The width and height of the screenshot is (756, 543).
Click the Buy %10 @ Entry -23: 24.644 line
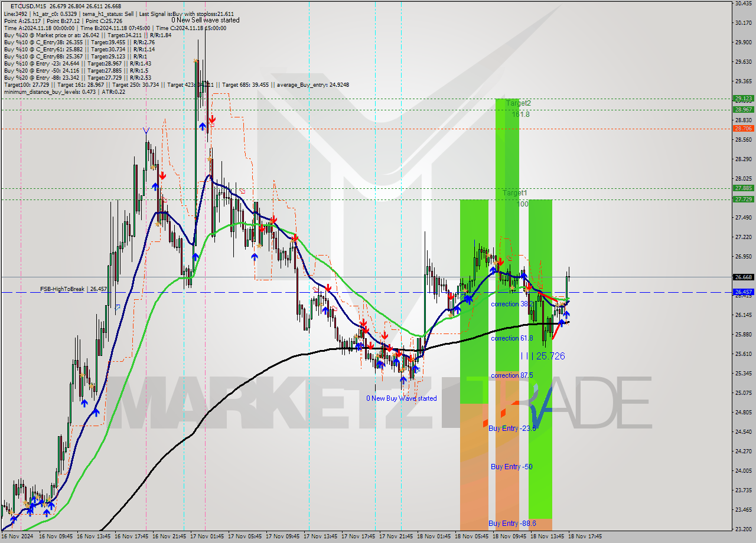(x=77, y=63)
